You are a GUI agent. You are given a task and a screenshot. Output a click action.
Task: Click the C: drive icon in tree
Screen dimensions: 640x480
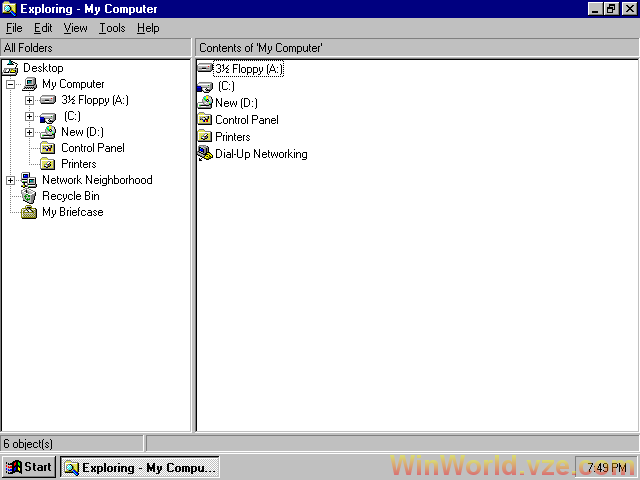click(48, 118)
